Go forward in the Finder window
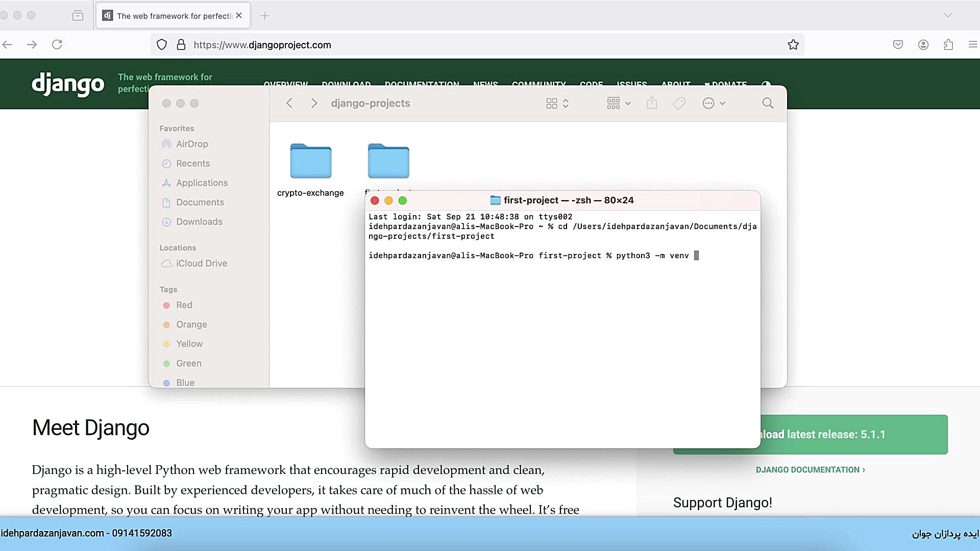This screenshot has width=980, height=551. pos(314,103)
